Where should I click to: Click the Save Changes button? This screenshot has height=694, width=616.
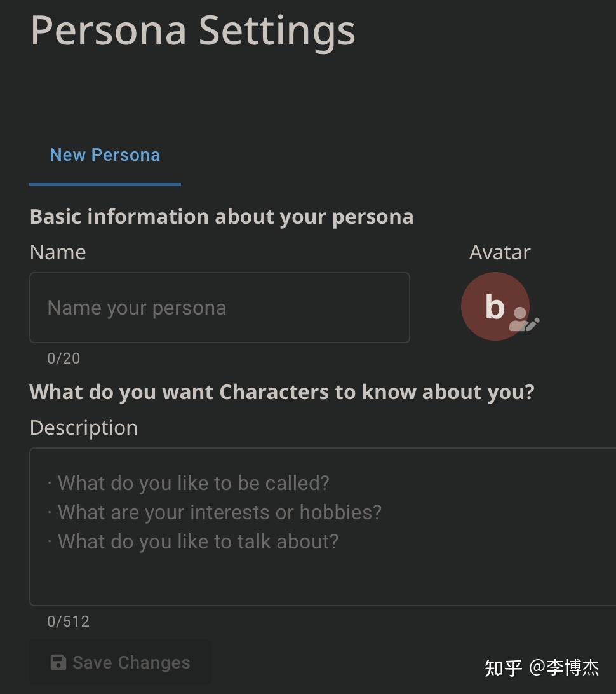click(121, 662)
